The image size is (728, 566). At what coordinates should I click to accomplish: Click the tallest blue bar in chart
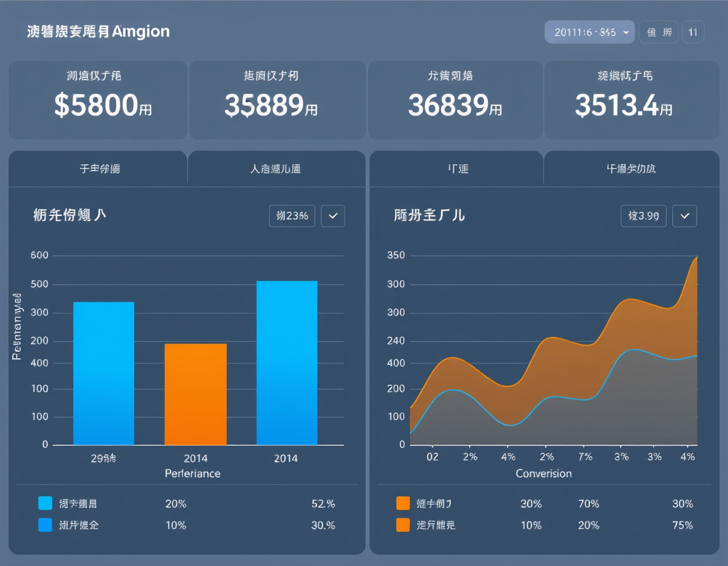287,363
